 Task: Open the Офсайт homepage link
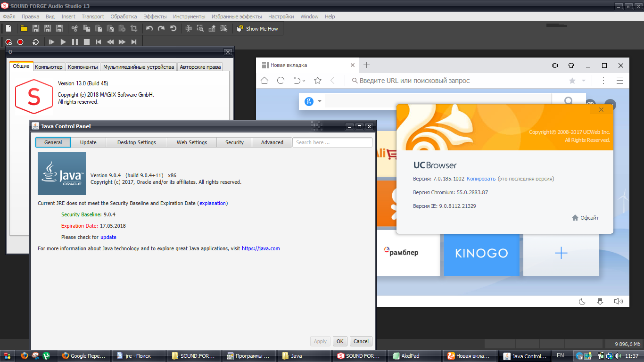coord(585,218)
